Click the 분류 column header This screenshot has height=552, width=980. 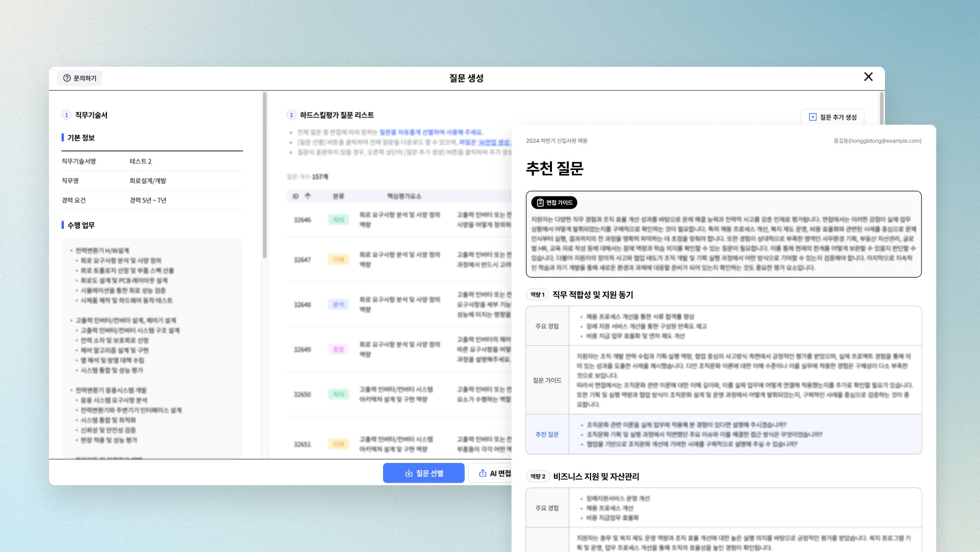339,196
